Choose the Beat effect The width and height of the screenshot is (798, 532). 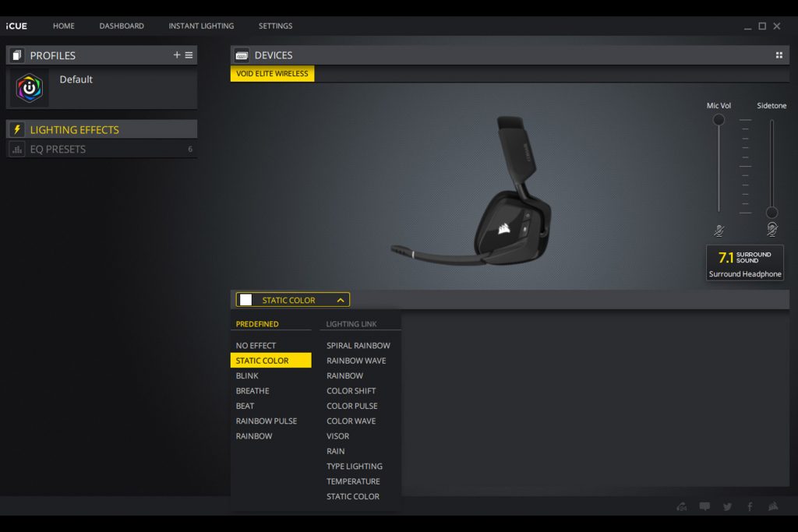point(245,406)
